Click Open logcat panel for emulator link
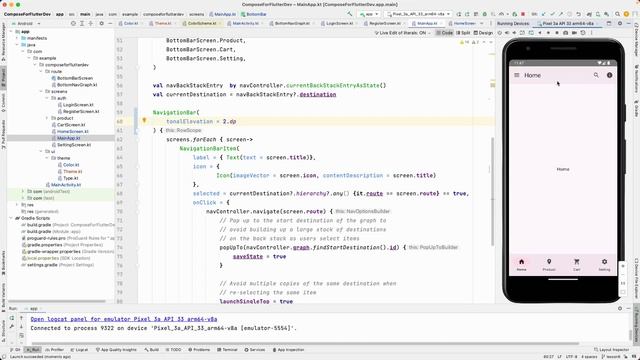640x360 pixels. pos(124,319)
